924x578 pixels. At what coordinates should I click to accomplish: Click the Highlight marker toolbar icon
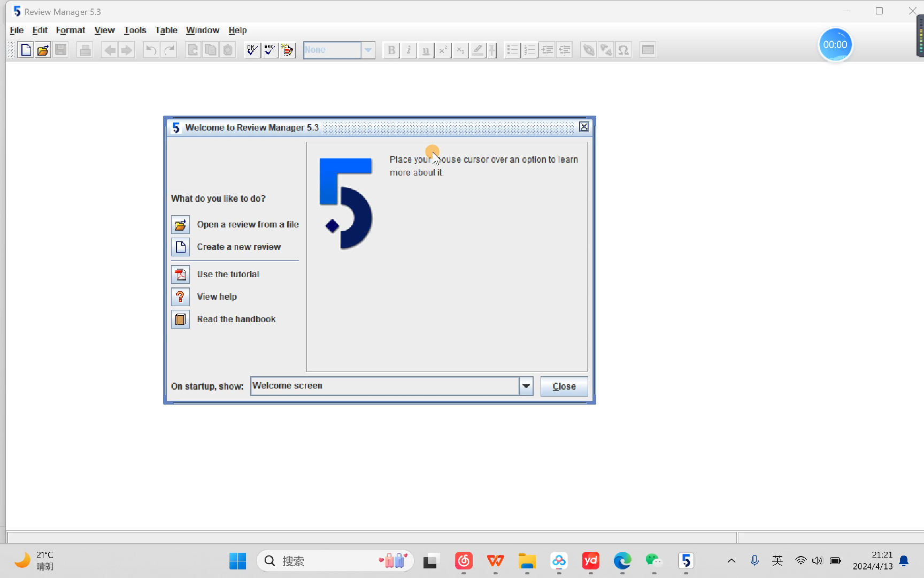478,50
